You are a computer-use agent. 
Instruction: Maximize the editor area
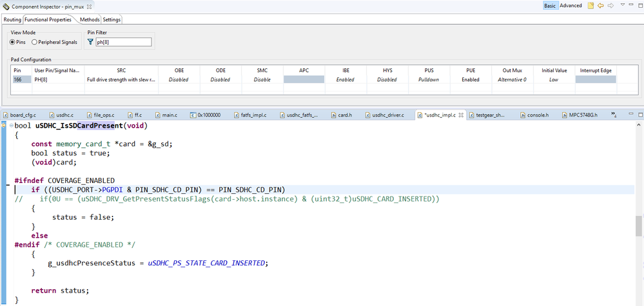tap(639, 115)
